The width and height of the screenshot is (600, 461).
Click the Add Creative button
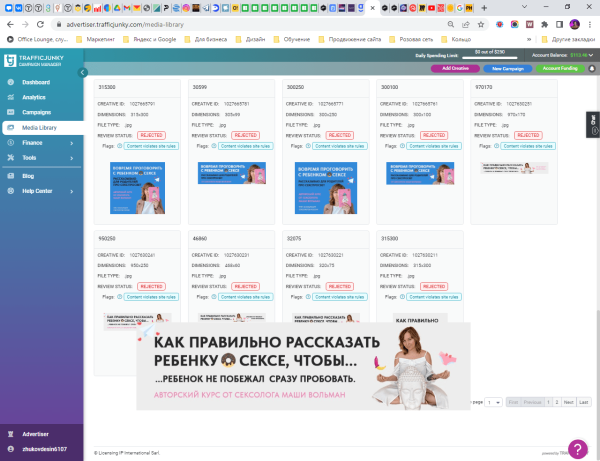[455, 68]
